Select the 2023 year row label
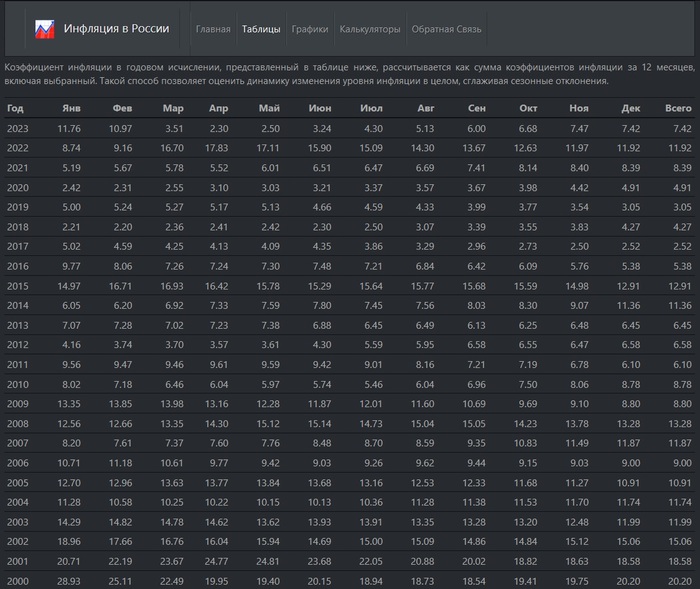700x589 pixels. [18, 129]
